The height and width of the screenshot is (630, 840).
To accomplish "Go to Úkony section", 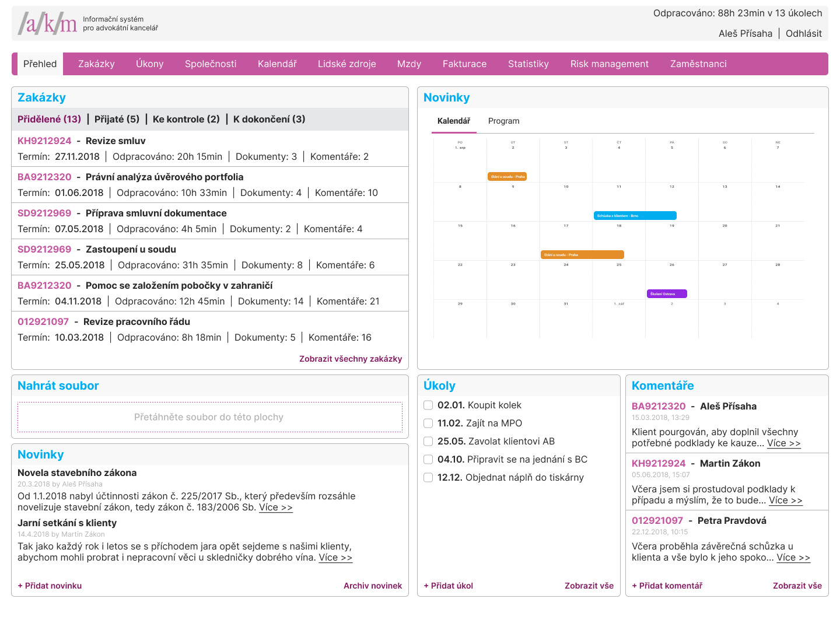I will 150,64.
